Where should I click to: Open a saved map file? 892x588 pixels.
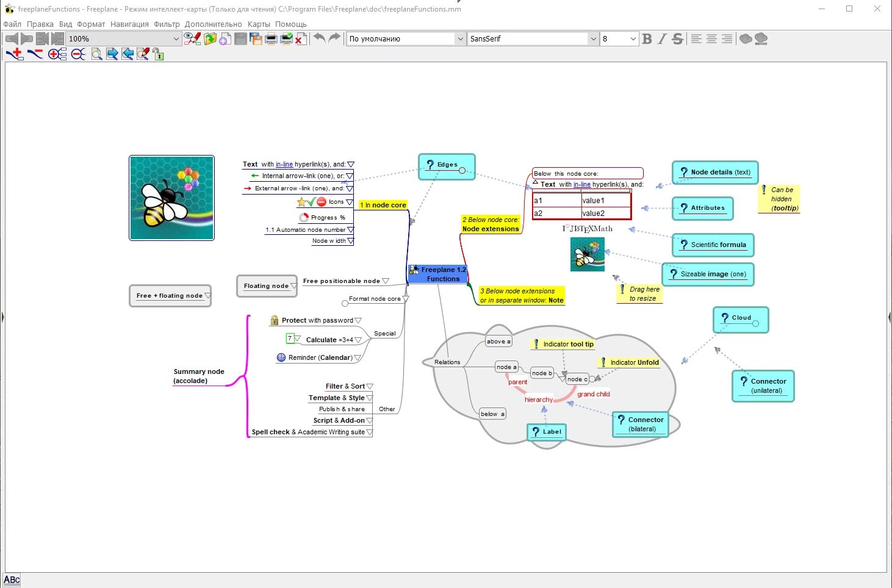click(210, 38)
